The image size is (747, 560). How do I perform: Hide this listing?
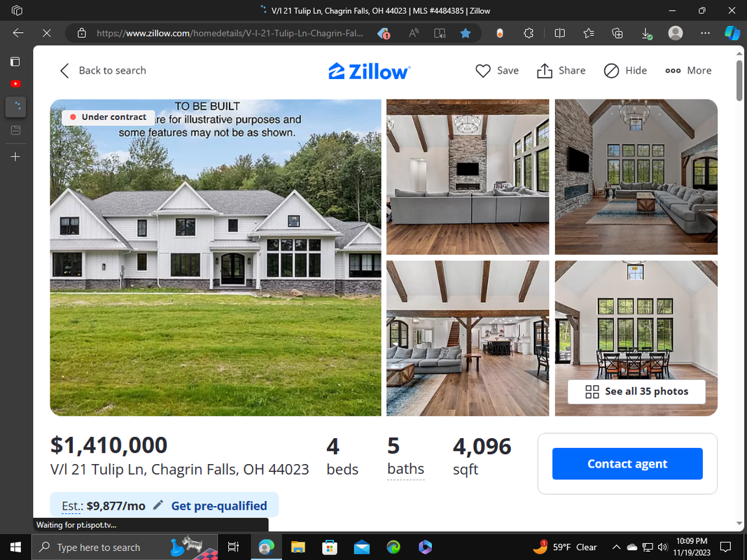click(x=625, y=71)
